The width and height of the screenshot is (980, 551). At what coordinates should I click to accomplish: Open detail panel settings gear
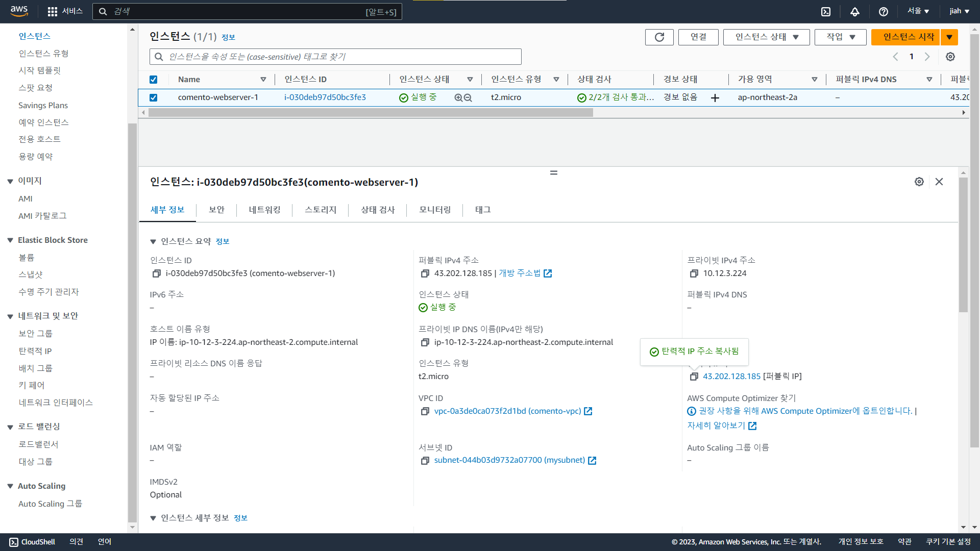[919, 182]
